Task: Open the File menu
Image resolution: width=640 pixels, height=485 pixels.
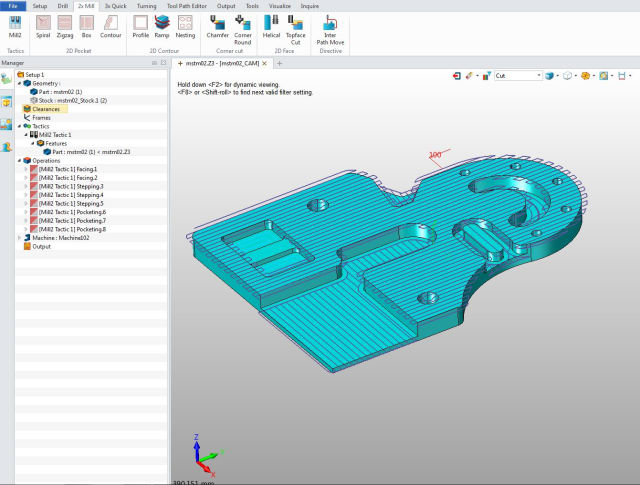Action: pos(13,6)
